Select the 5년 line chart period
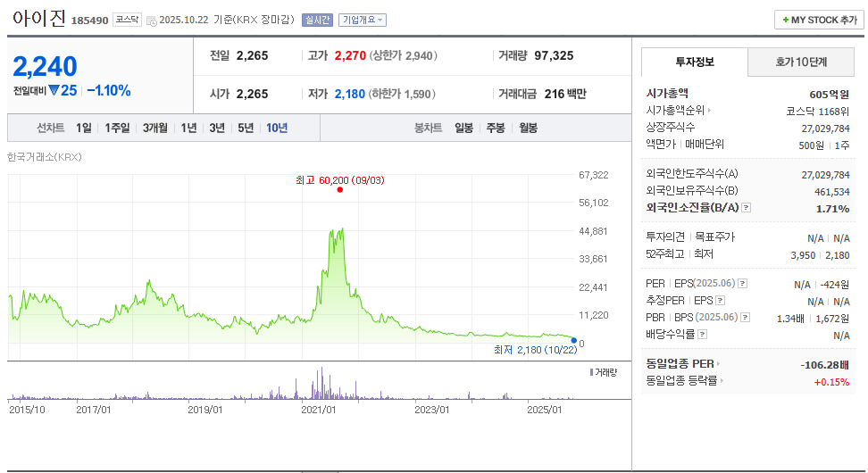 click(246, 128)
